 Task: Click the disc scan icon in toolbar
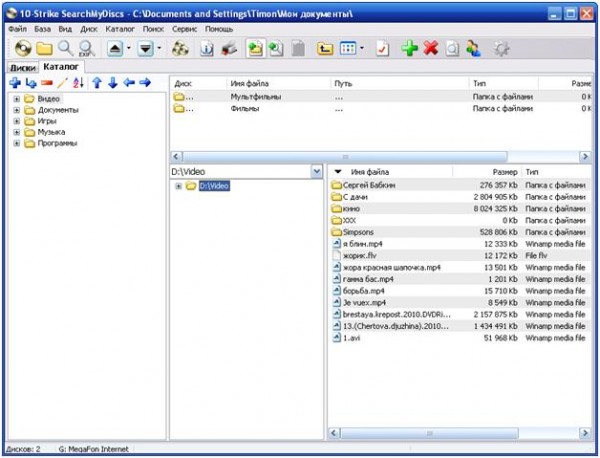(23, 49)
